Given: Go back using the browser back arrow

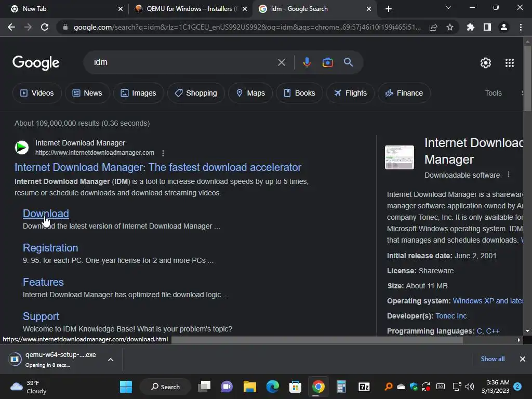Looking at the screenshot, I should tap(11, 27).
